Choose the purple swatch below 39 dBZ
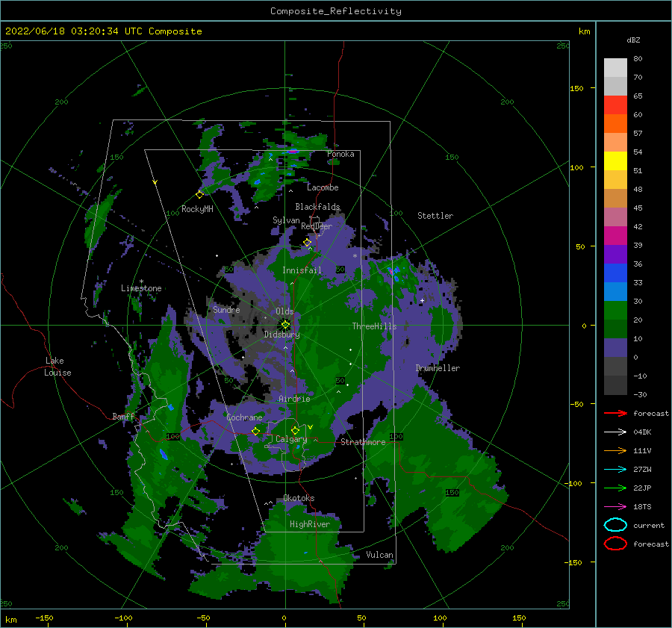Screen dimensions: 672x628 (x=615, y=254)
